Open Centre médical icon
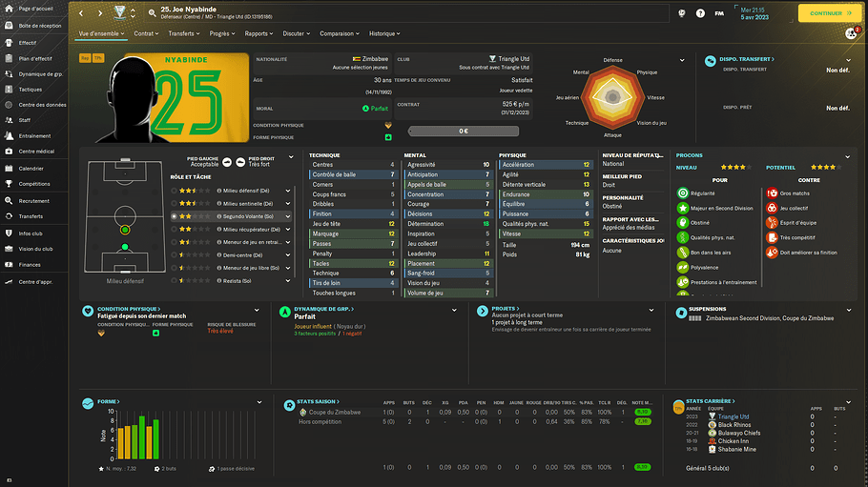Image resolution: width=868 pixels, height=487 pixels. tap(9, 152)
